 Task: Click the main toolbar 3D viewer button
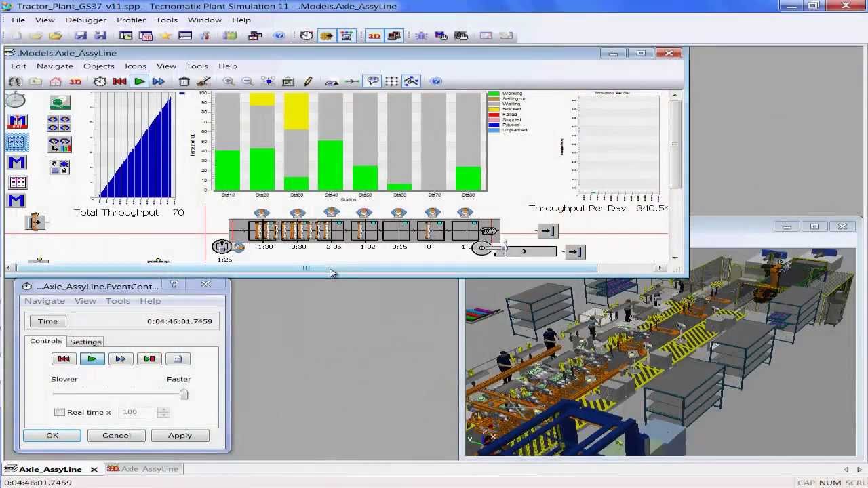(x=374, y=36)
